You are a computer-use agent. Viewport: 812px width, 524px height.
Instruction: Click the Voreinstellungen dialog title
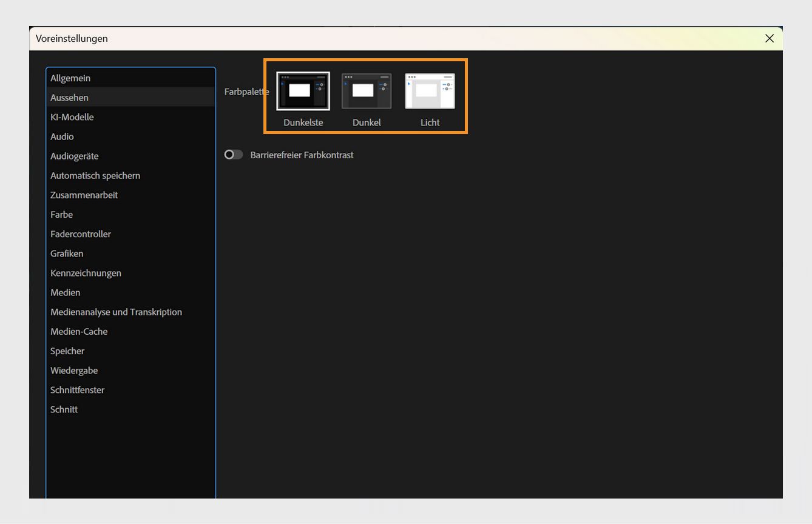pyautogui.click(x=72, y=38)
